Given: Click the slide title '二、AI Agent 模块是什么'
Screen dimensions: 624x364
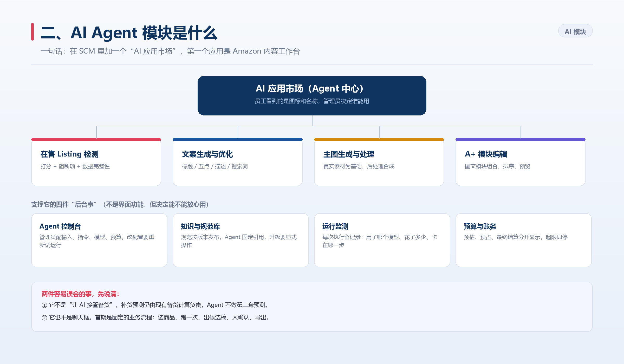Looking at the screenshot, I should [129, 33].
